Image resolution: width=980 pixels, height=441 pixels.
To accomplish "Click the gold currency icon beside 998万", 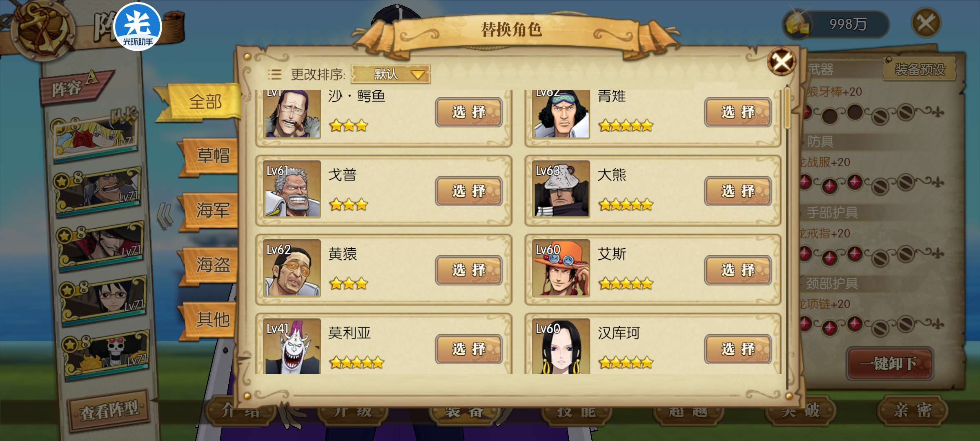I will click(797, 24).
